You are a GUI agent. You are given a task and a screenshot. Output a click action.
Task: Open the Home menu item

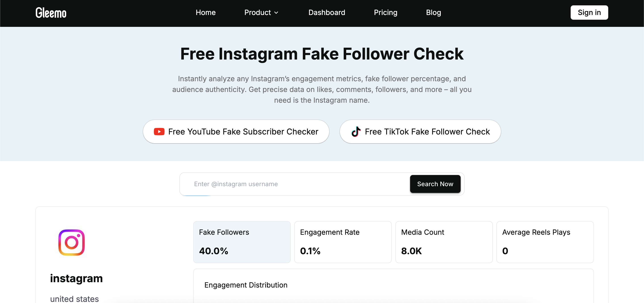pos(205,13)
